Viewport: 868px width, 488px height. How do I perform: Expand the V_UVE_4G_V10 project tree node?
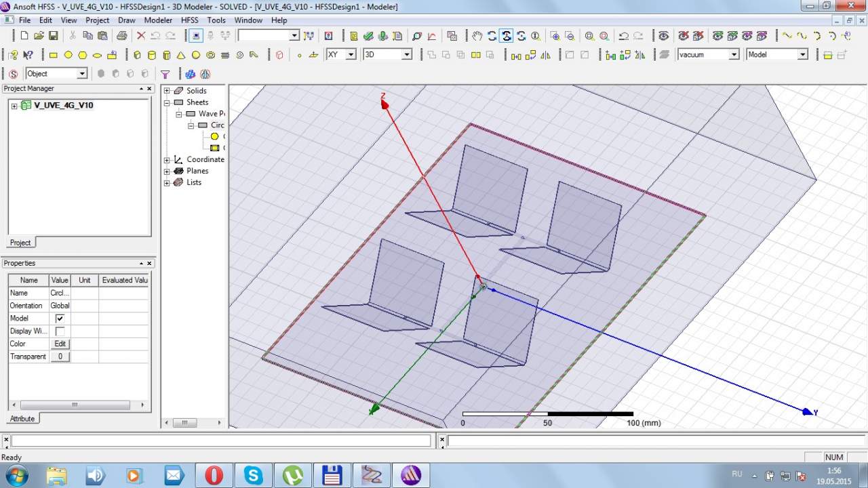(x=14, y=106)
